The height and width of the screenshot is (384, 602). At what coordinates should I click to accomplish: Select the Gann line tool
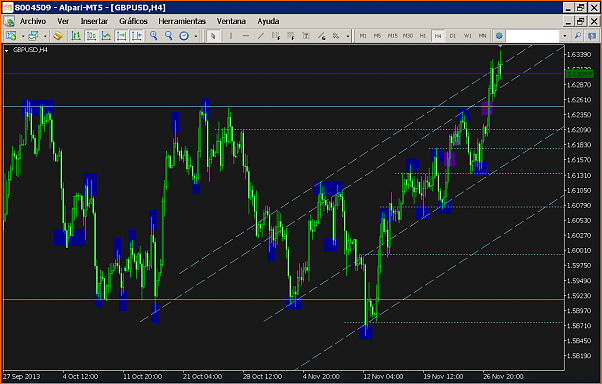[321, 36]
